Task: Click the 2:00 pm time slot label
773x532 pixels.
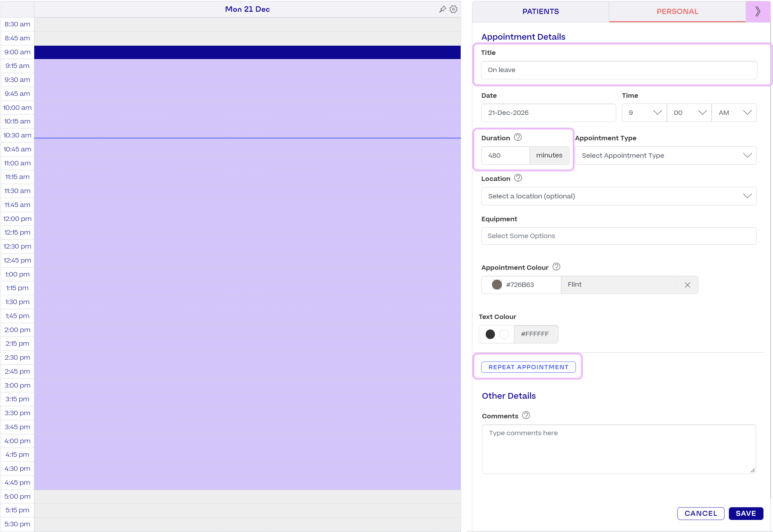Action: click(17, 330)
